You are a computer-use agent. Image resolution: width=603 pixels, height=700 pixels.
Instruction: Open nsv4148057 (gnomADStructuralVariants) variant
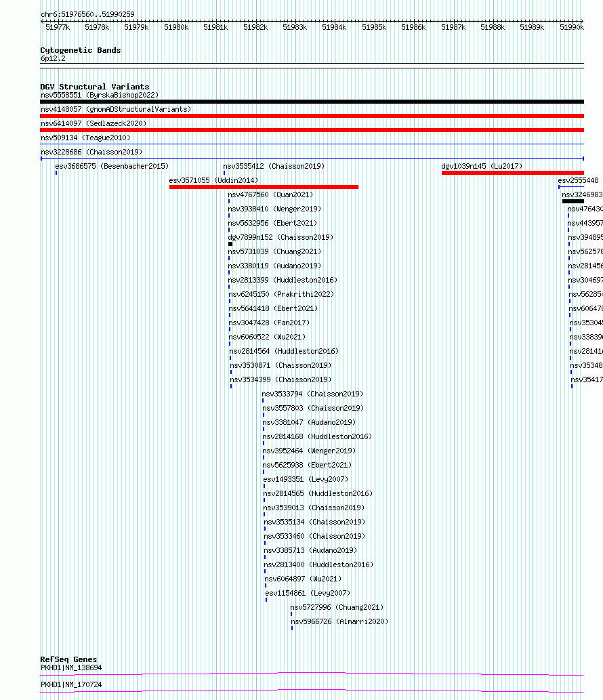(x=116, y=109)
